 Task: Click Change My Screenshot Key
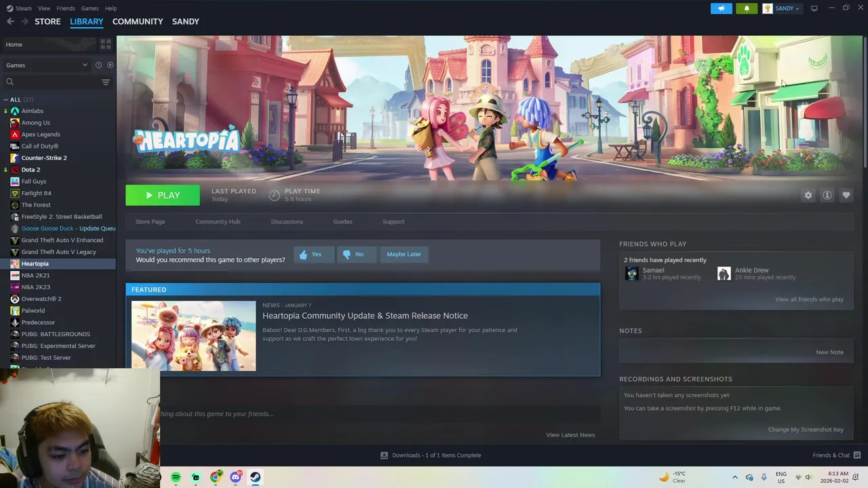(x=806, y=430)
